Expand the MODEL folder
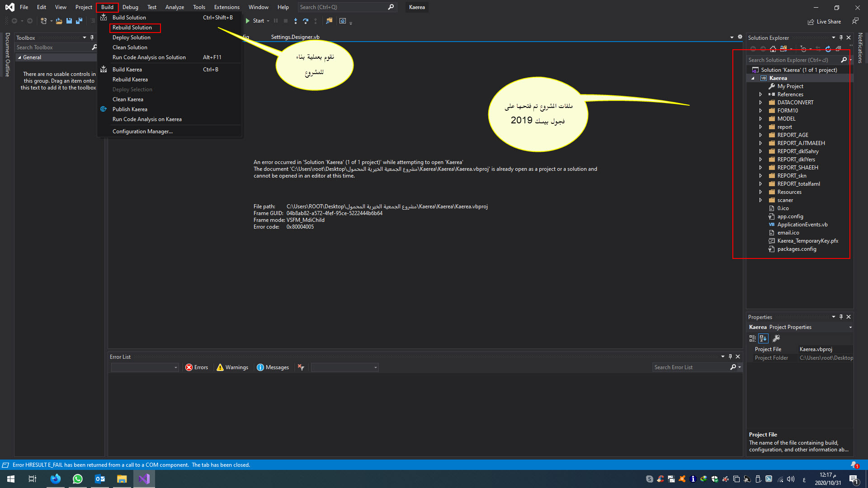This screenshot has width=868, height=488. click(760, 119)
